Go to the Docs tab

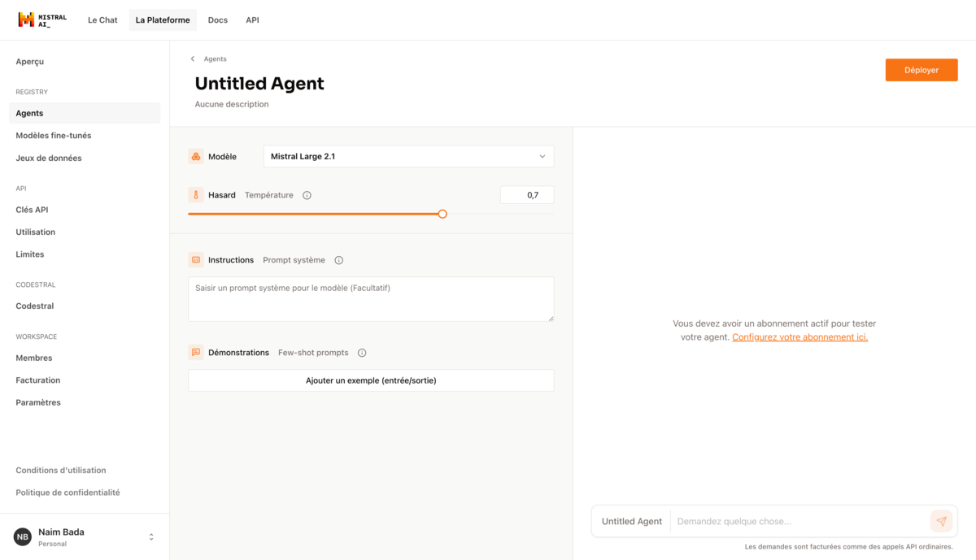pyautogui.click(x=218, y=20)
